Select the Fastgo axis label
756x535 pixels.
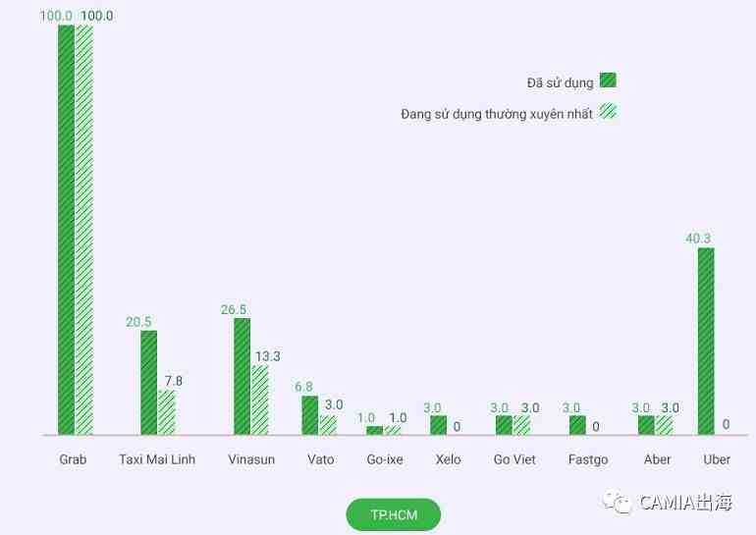(587, 459)
